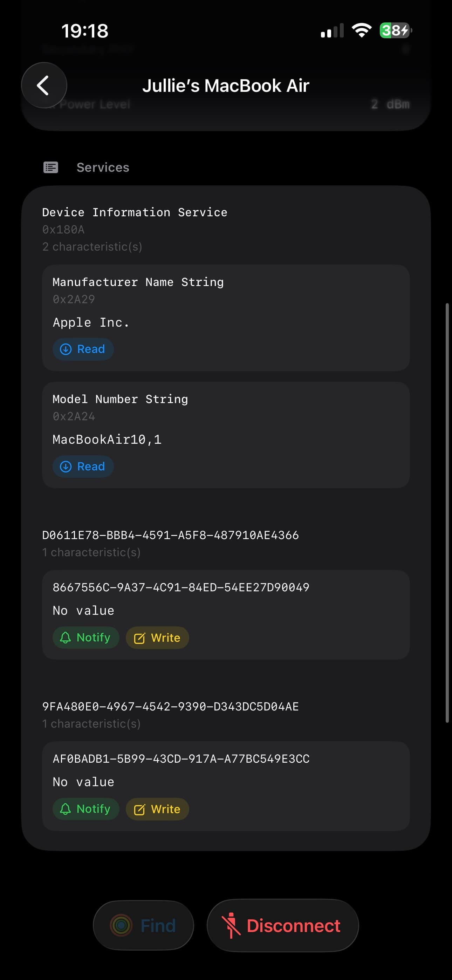Write to the AF0BADB1 characteristic
Viewport: 452px width, 980px height.
(x=157, y=809)
